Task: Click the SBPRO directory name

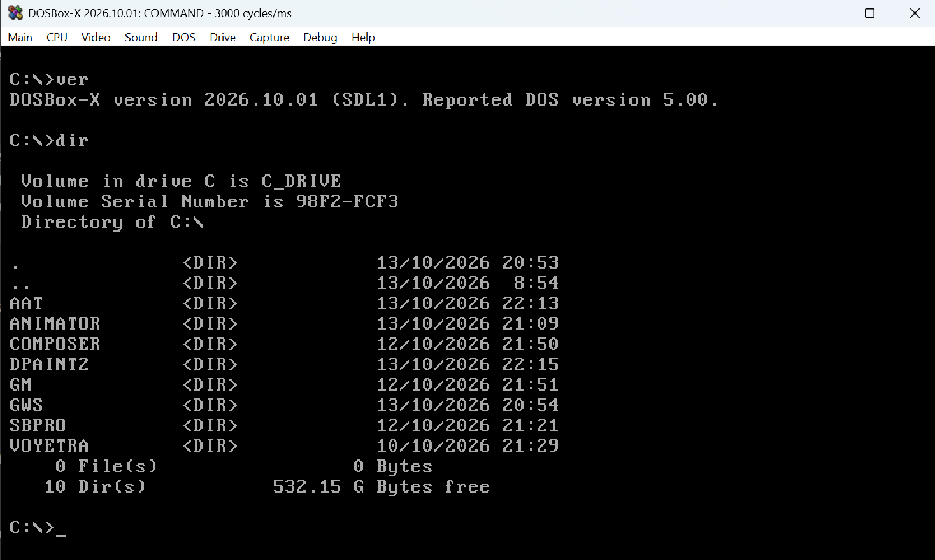Action: click(x=38, y=426)
